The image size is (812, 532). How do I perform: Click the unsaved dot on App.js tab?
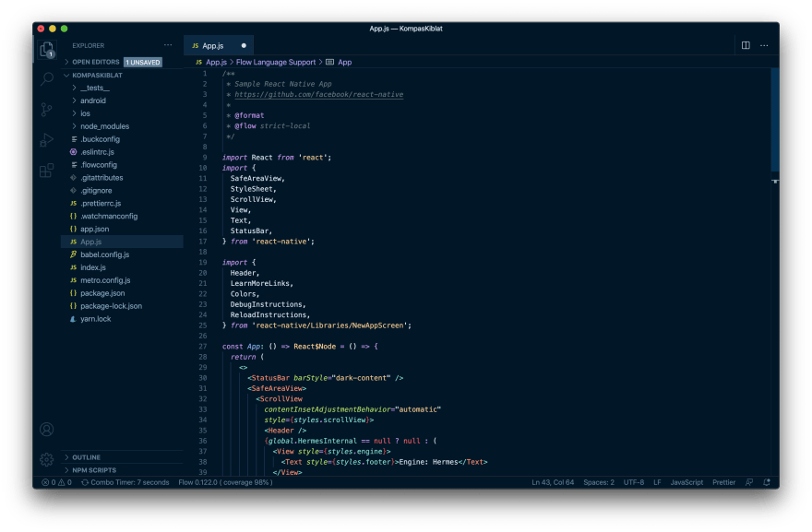(244, 45)
